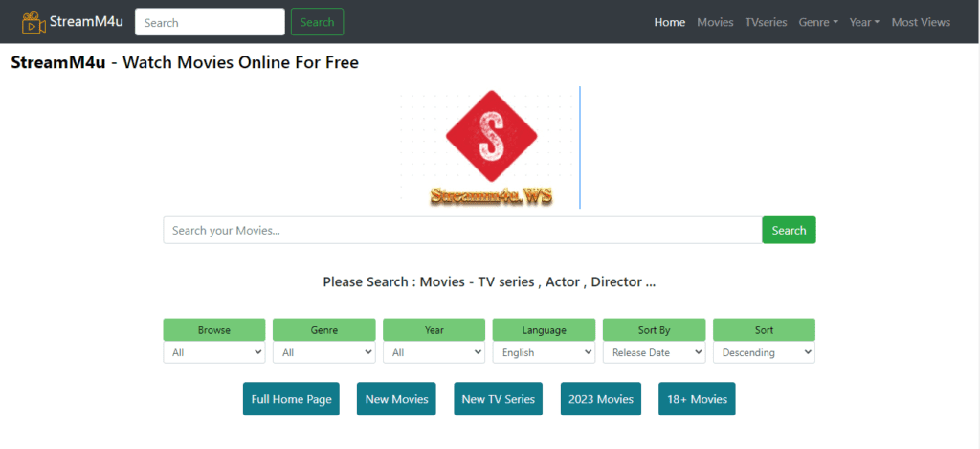Click the 2023 Movies button

(601, 399)
